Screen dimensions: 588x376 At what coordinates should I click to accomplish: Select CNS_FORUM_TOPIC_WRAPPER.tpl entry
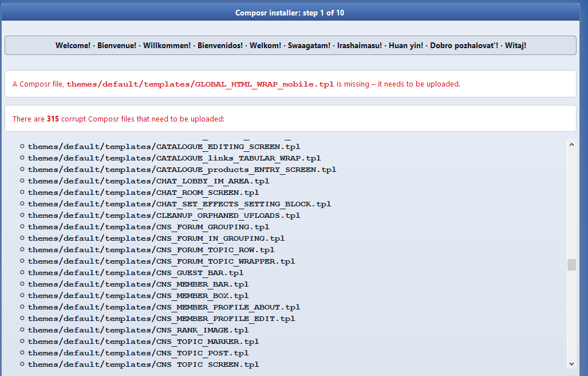click(x=161, y=261)
